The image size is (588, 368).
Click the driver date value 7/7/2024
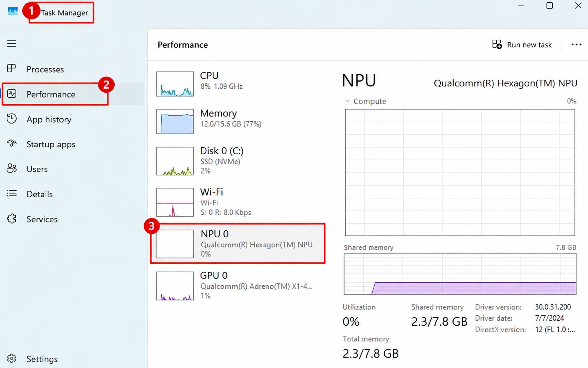click(549, 318)
